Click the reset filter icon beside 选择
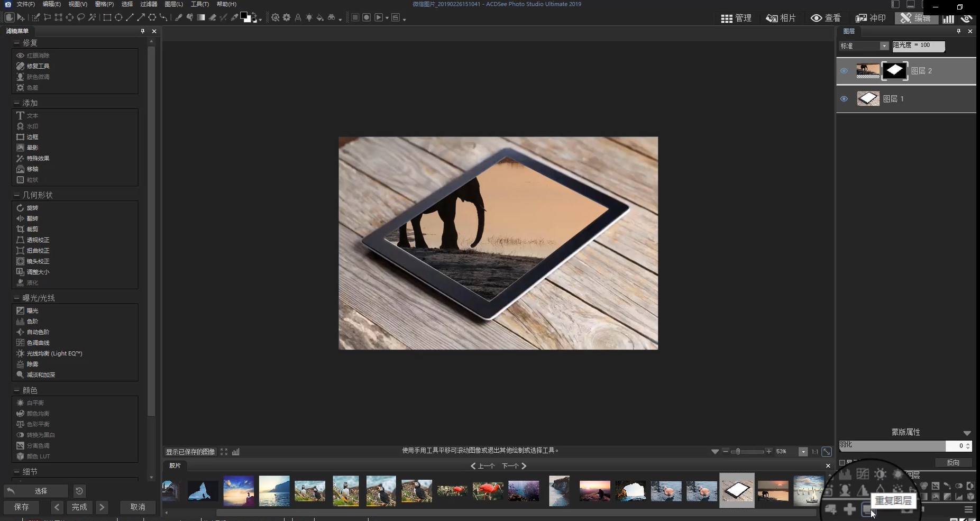 click(79, 491)
